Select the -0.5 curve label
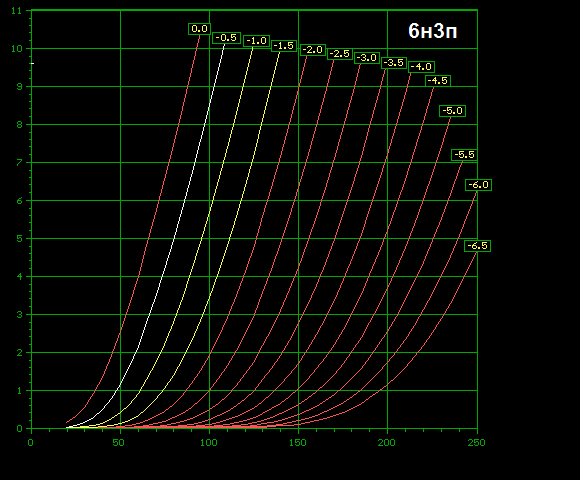The height and width of the screenshot is (480, 580). coord(226,38)
